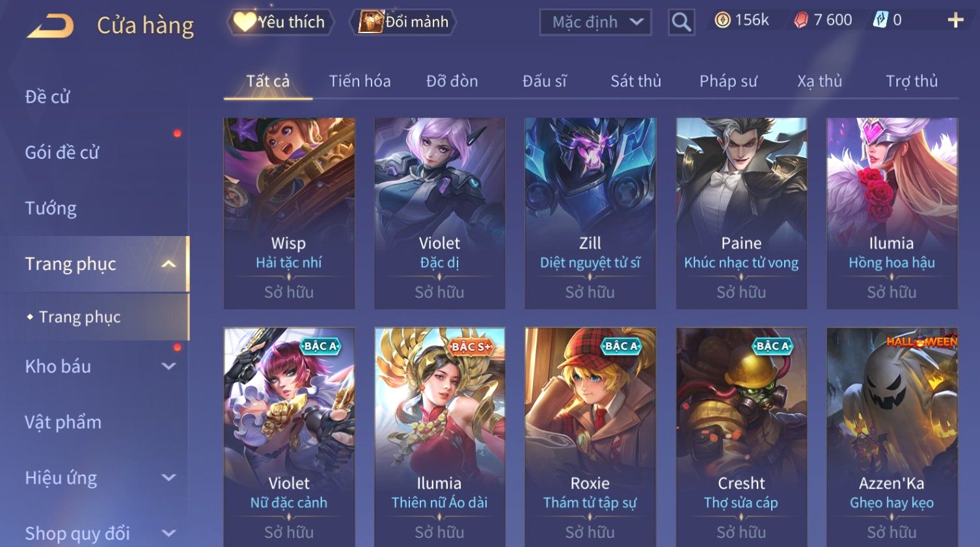Image resolution: width=980 pixels, height=547 pixels.
Task: Click the gold coin 156k icon
Action: (x=722, y=21)
